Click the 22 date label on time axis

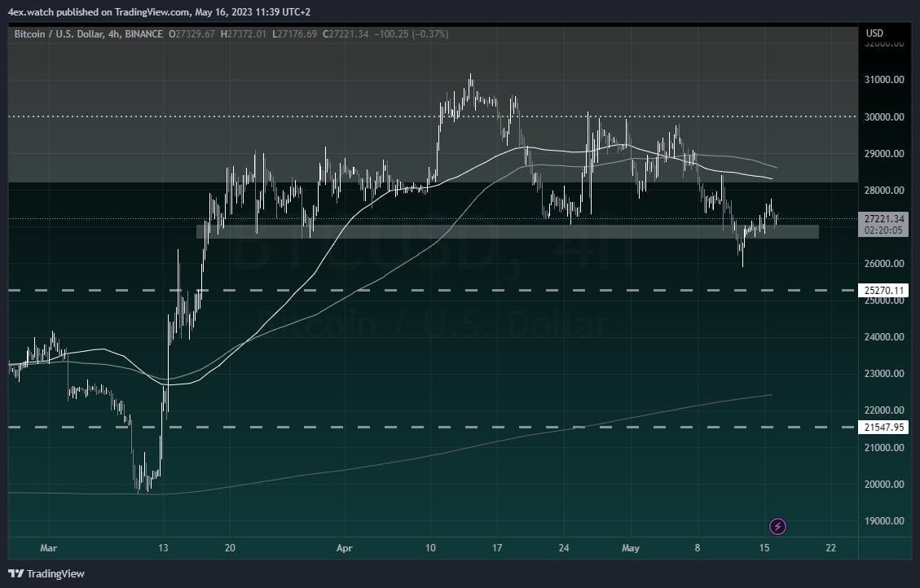pos(831,548)
